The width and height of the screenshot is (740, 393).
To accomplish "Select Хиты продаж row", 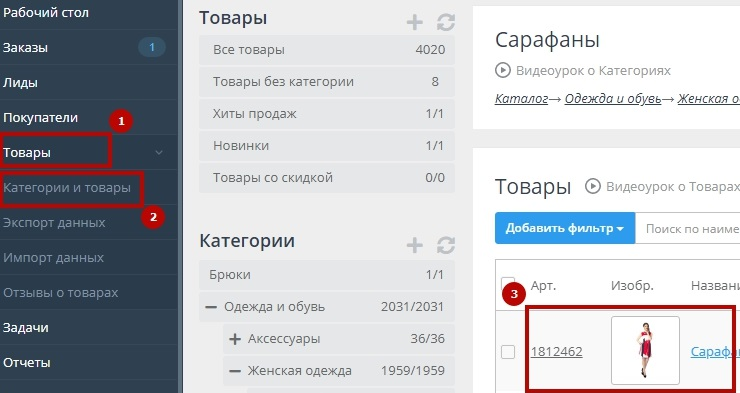I will pos(327,114).
